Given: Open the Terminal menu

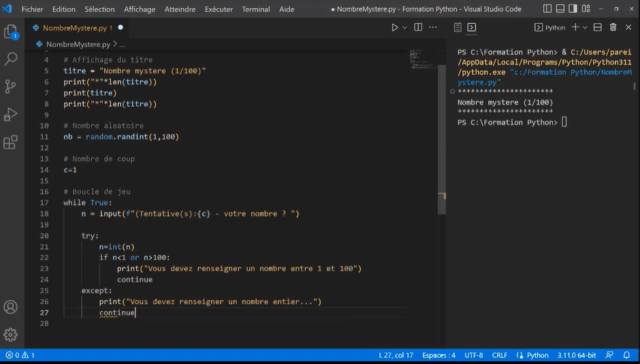Looking at the screenshot, I should coord(256,9).
